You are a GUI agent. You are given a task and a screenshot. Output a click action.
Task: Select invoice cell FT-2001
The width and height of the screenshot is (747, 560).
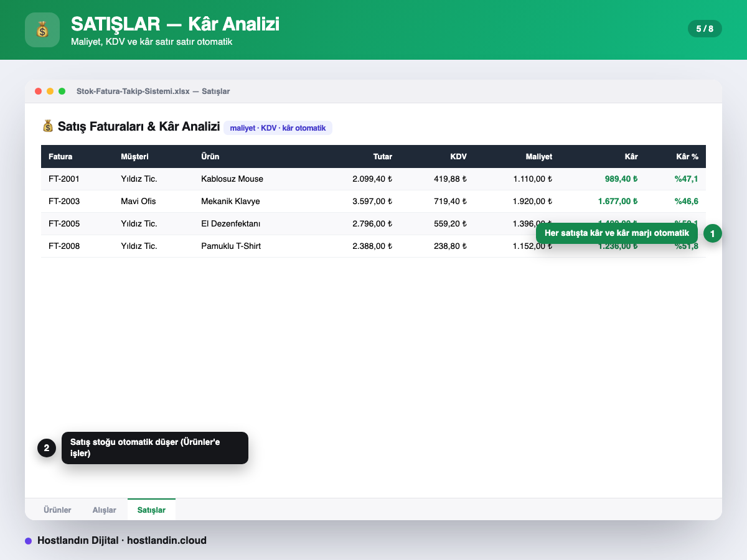(64, 179)
